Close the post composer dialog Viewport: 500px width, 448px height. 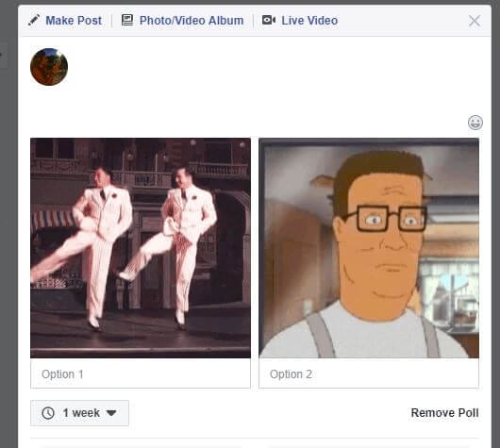[475, 21]
